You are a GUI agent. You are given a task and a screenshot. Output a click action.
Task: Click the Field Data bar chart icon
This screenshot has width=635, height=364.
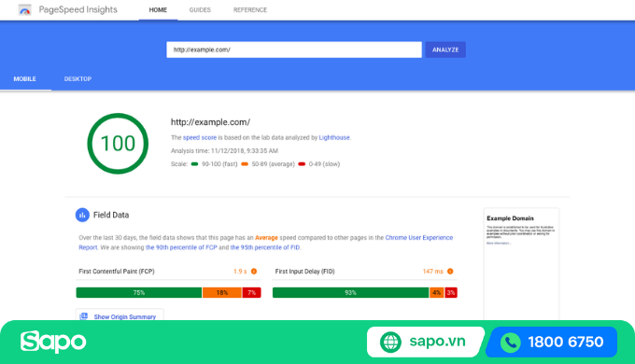coord(82,215)
